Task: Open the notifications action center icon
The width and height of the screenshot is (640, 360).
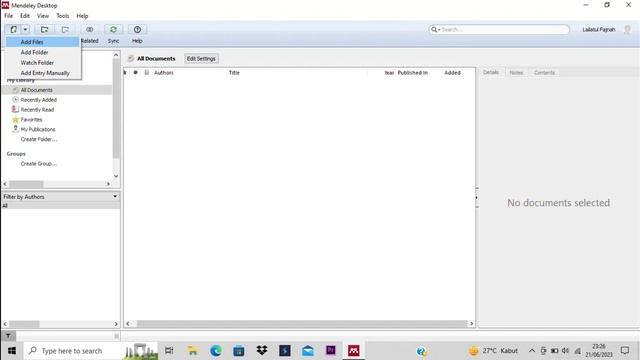Action: tap(625, 351)
